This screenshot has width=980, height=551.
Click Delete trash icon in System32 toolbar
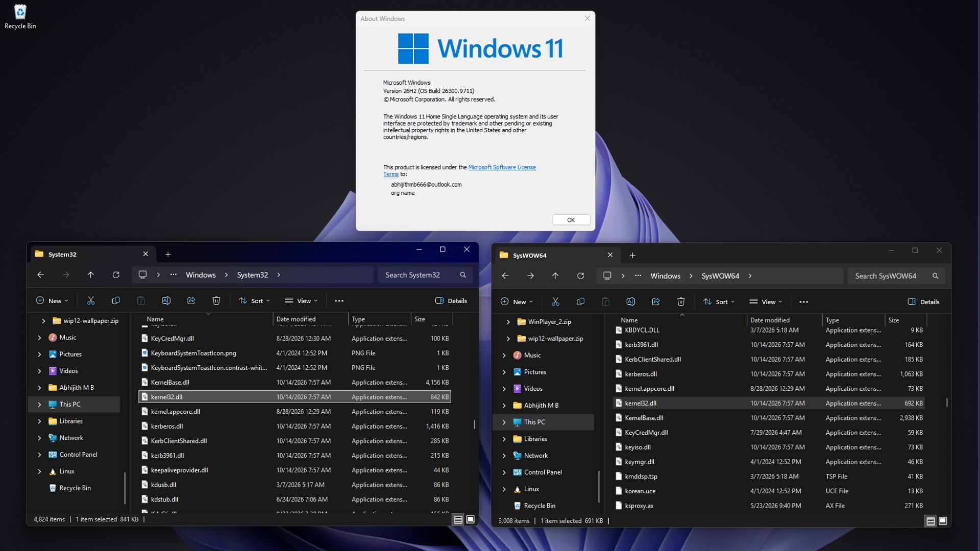(216, 301)
